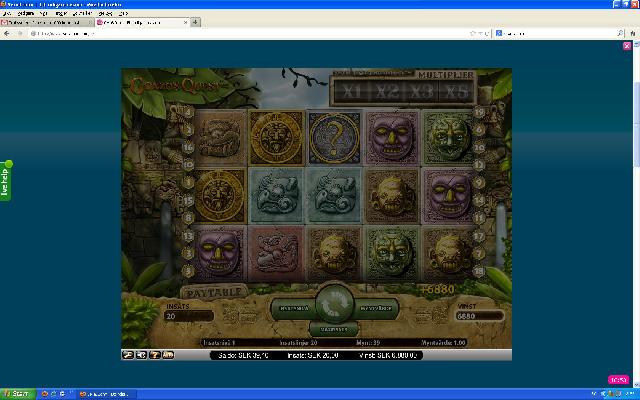Select bet line 13 marker

pos(188,236)
